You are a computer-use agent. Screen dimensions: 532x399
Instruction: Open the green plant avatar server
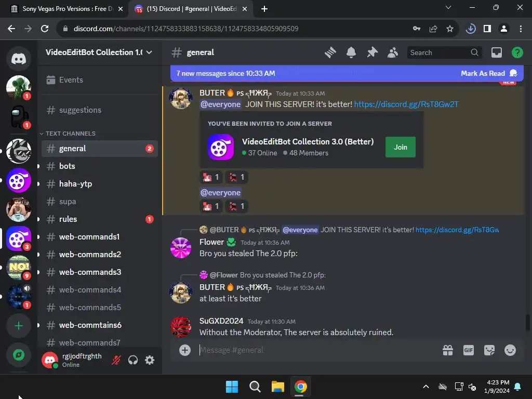pos(19,88)
